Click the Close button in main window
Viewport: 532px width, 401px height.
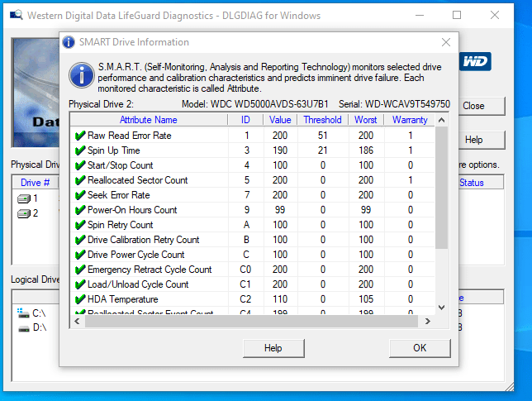tap(482, 106)
